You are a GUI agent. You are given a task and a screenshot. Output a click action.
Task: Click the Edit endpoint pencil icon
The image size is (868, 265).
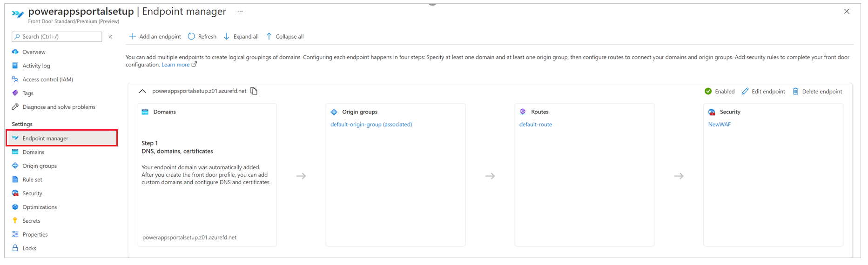tap(745, 91)
